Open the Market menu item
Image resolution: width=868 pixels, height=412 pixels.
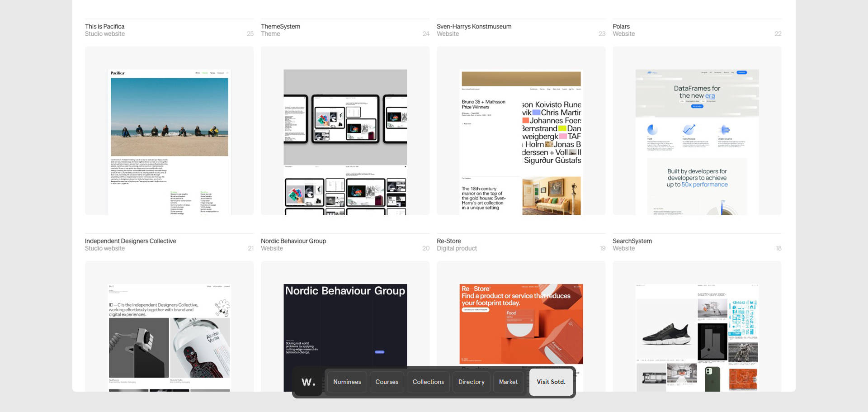pos(509,382)
